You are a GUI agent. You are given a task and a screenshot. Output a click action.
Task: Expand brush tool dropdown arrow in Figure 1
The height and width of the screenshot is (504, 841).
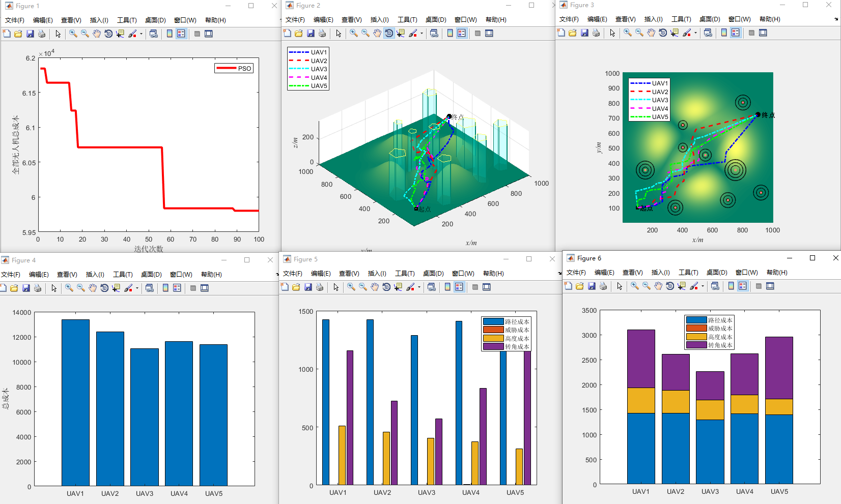coord(141,34)
